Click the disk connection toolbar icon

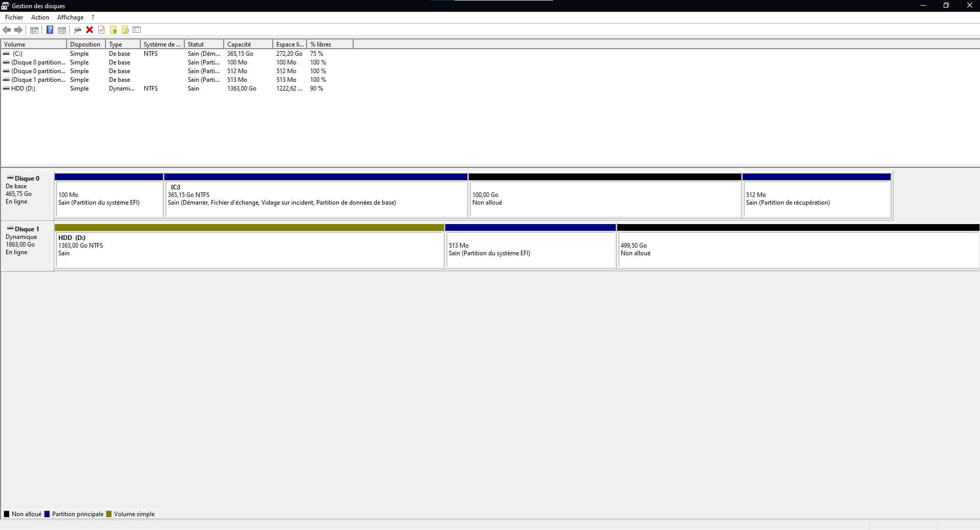click(77, 30)
